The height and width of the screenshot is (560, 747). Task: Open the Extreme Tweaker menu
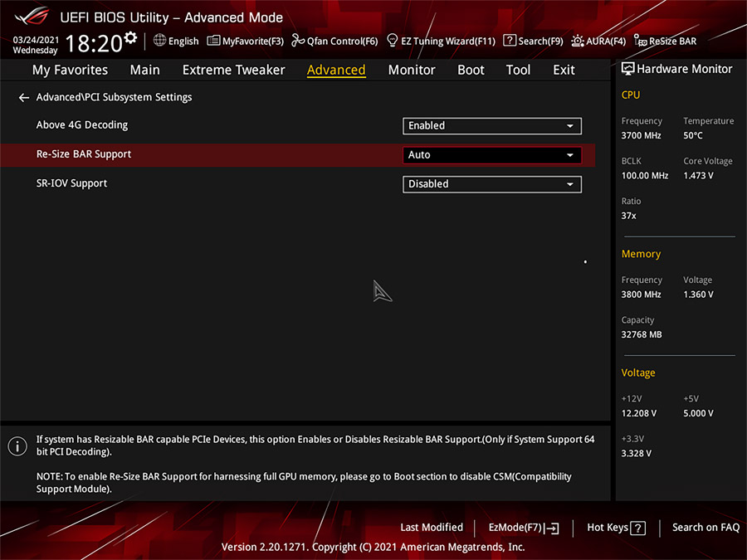click(x=233, y=70)
